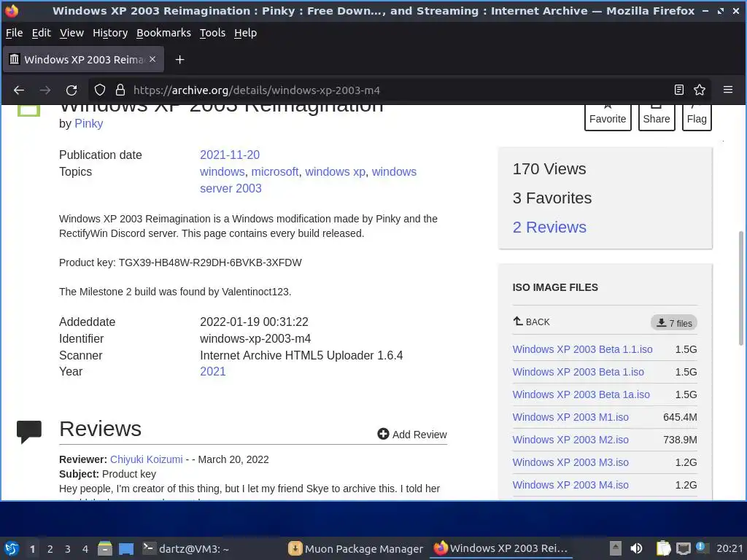Open the Bookmarks menu
The height and width of the screenshot is (560, 747).
(x=163, y=33)
